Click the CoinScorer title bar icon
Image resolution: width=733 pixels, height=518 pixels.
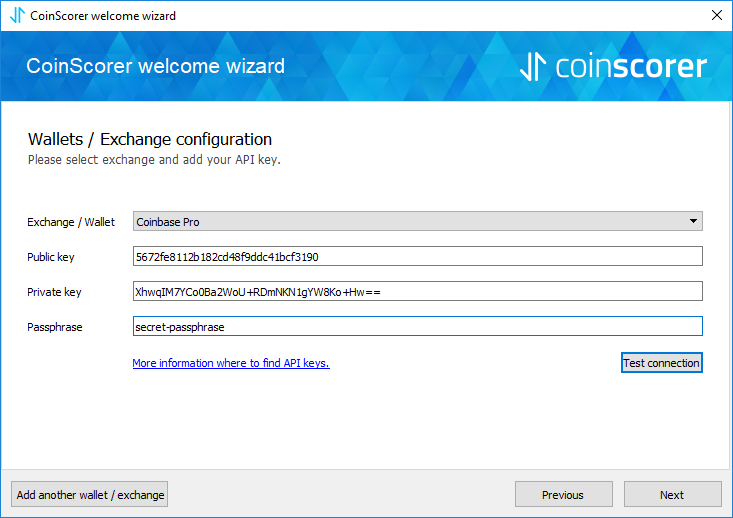17,15
